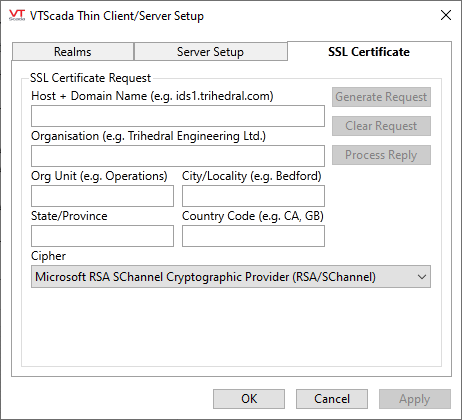Viewport: 462px width, 420px height.
Task: Click the Organisation example label
Action: pyautogui.click(x=148, y=136)
